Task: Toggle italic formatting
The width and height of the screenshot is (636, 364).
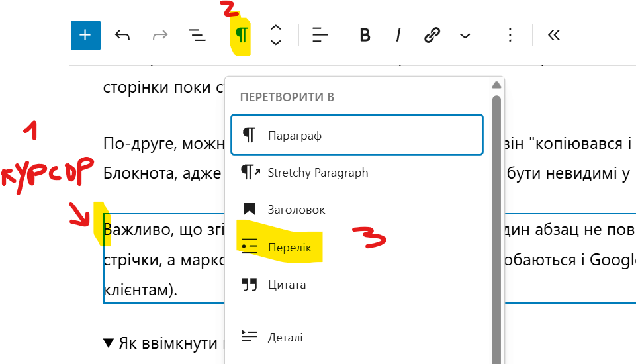Action: (x=398, y=35)
